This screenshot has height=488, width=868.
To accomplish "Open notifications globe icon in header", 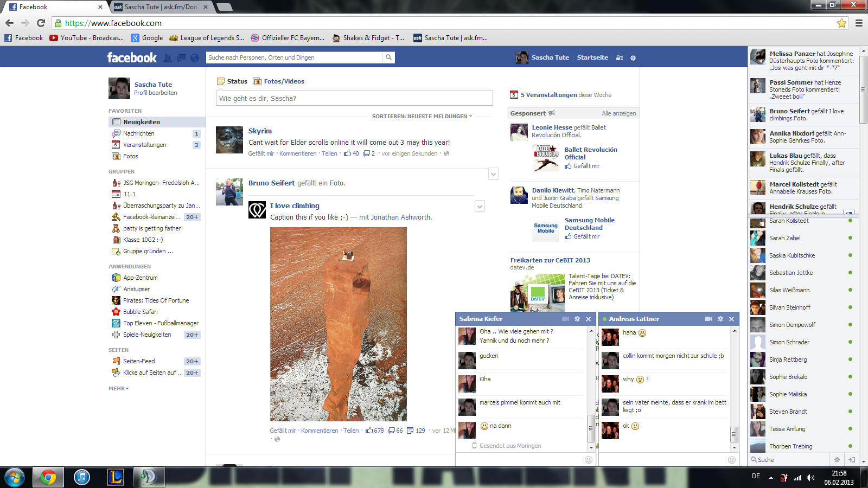I will pos(195,57).
